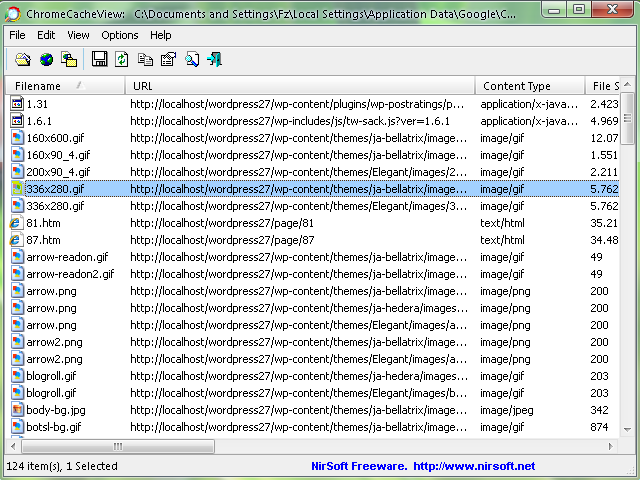Viewport: 640px width, 480px height.
Task: Click the image icon of arrow-readon.gif
Action: click(x=17, y=257)
